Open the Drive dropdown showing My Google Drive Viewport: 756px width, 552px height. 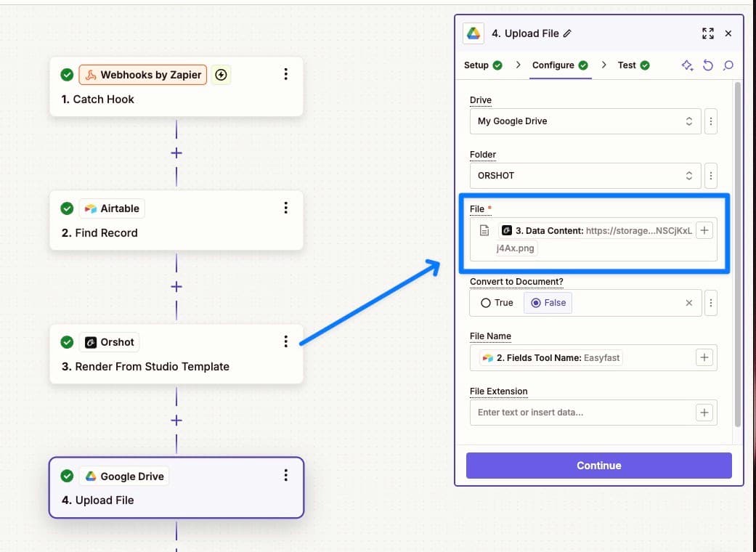(x=585, y=121)
